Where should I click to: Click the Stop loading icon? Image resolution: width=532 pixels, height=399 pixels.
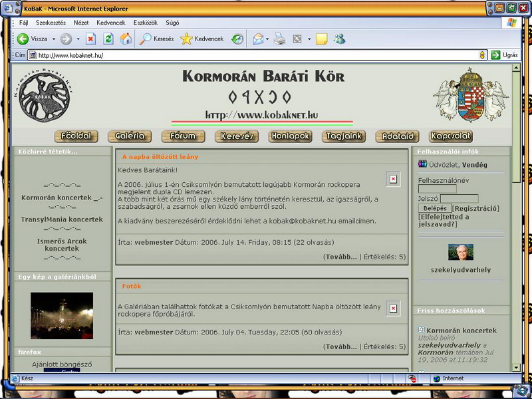coord(91,39)
